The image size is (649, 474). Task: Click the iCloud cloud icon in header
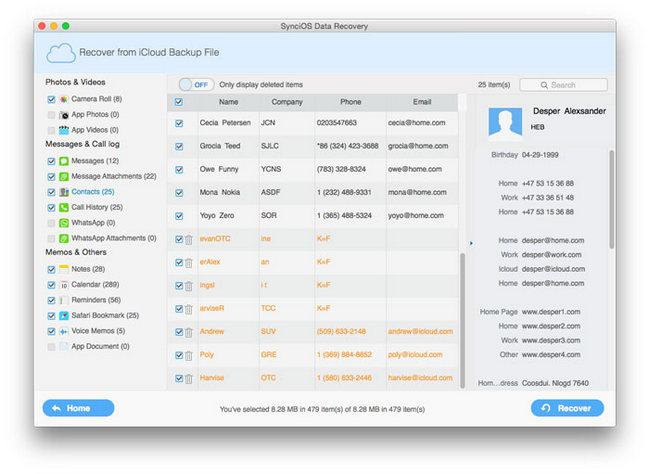click(x=61, y=53)
